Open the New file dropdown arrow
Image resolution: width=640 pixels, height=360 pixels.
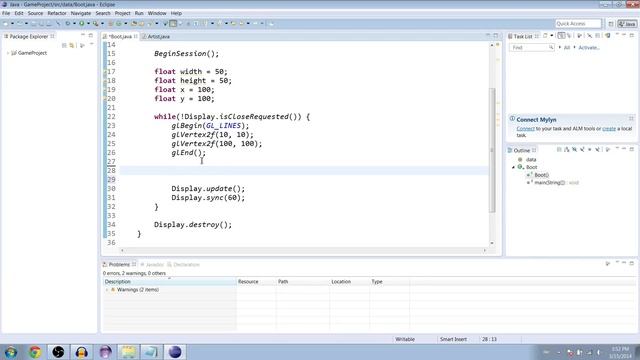(12, 24)
